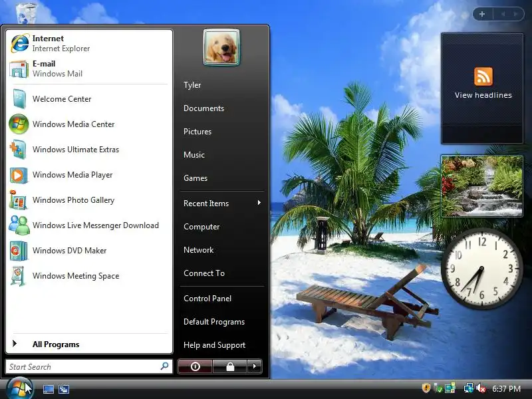Open the Welcome Center program

89,98
